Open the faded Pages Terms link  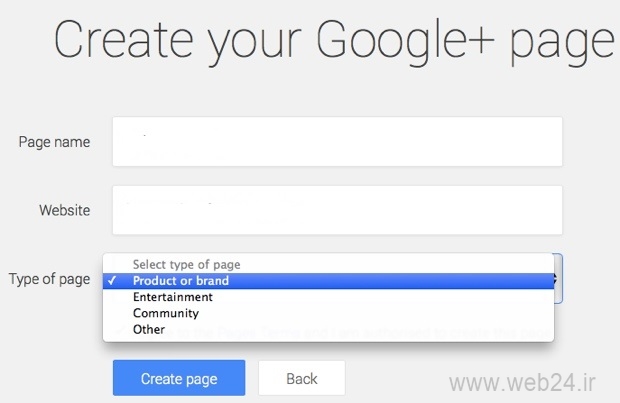(x=259, y=333)
